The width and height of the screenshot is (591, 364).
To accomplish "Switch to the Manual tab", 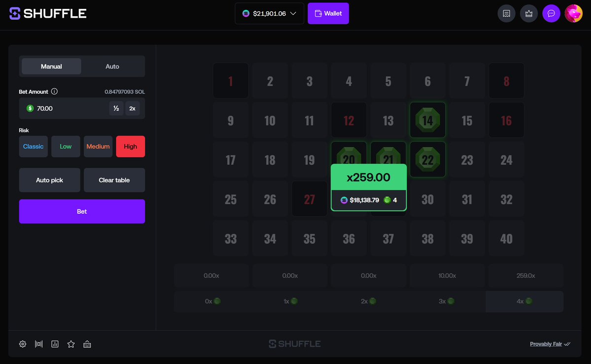I will coord(51,66).
